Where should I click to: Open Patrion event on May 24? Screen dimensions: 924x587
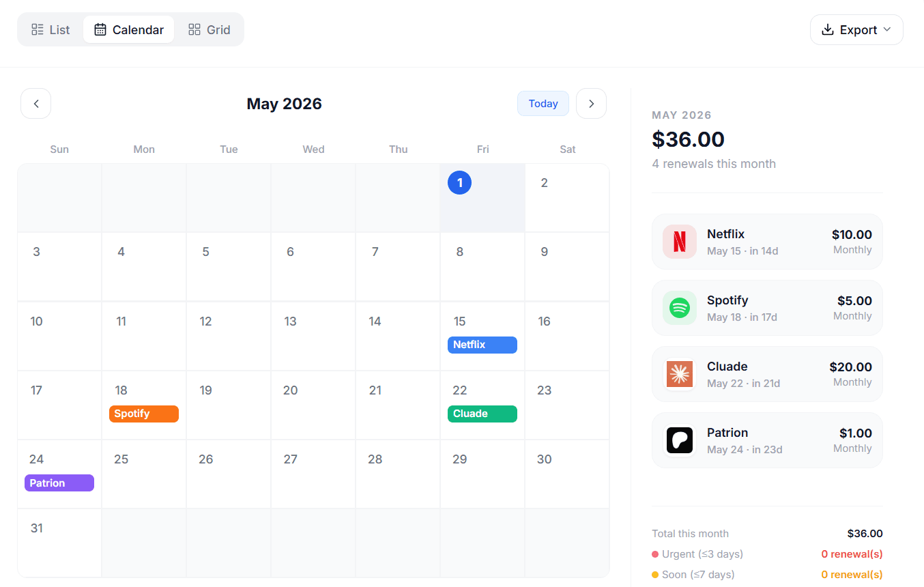(59, 483)
